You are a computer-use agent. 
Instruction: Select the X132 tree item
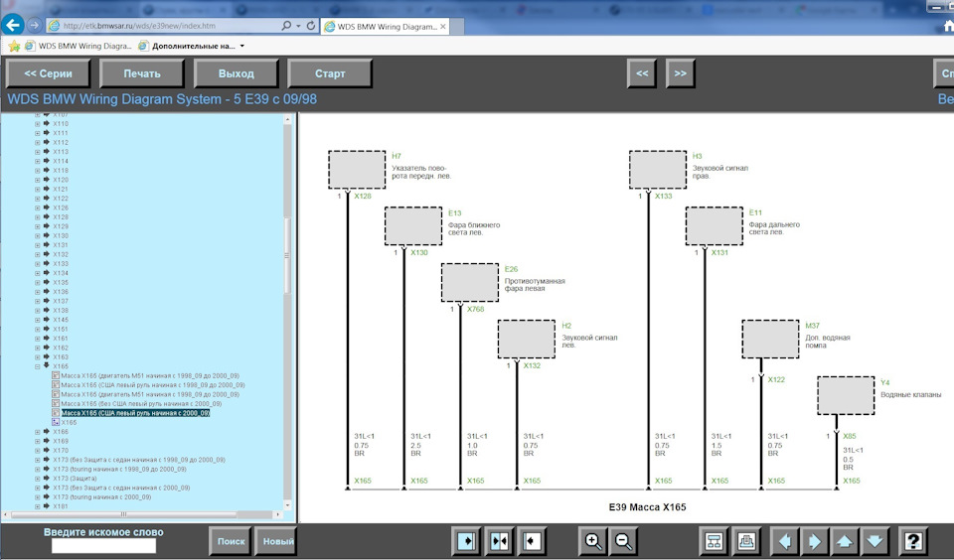click(x=61, y=254)
